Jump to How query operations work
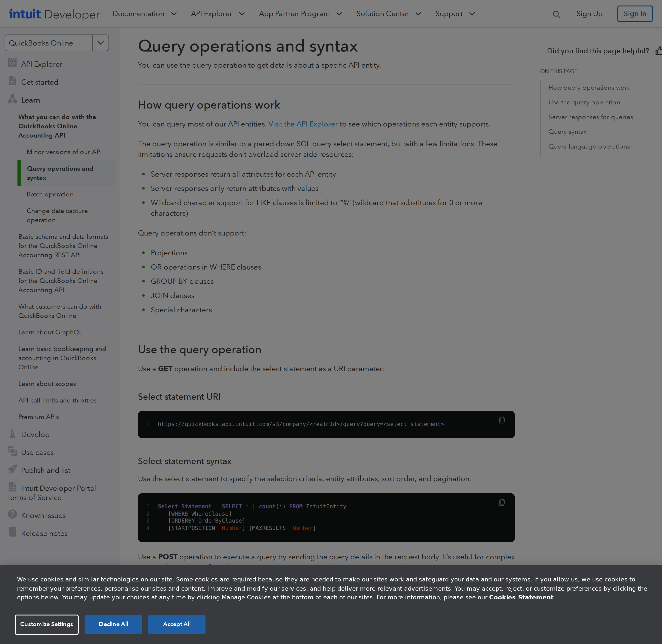662x644 pixels. [589, 88]
